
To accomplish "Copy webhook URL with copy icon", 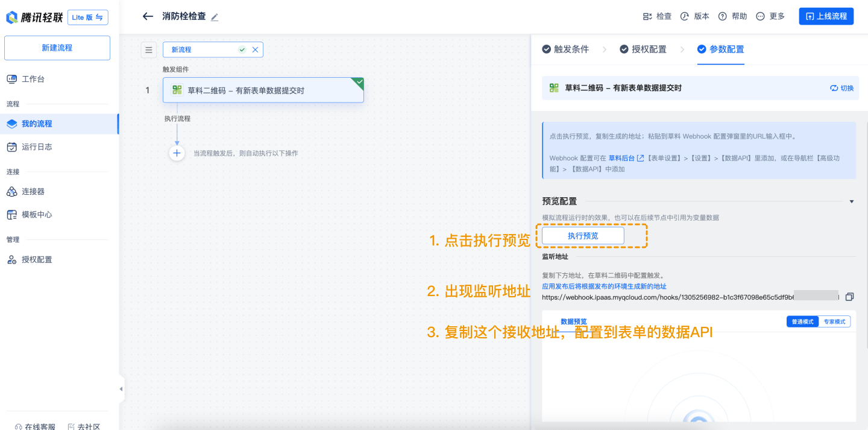I will 849,297.
